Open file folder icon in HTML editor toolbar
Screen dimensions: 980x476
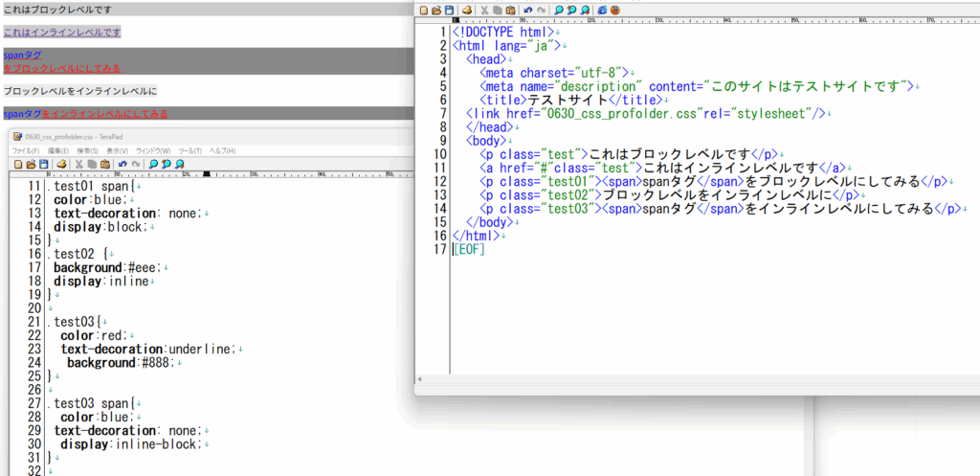coord(436,10)
